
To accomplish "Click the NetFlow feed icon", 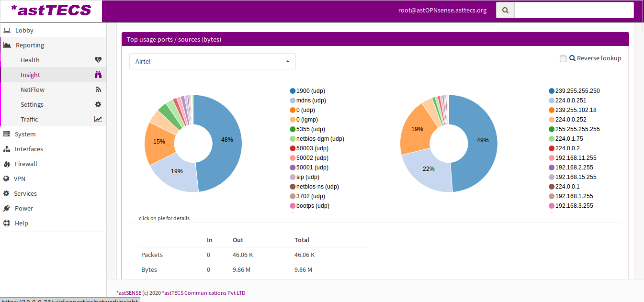I will pyautogui.click(x=98, y=89).
